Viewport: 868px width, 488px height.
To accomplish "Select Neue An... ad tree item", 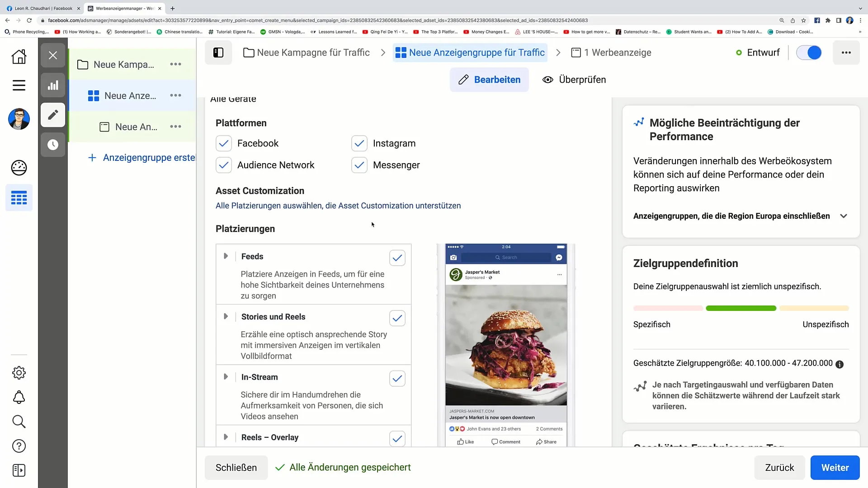I will [136, 127].
